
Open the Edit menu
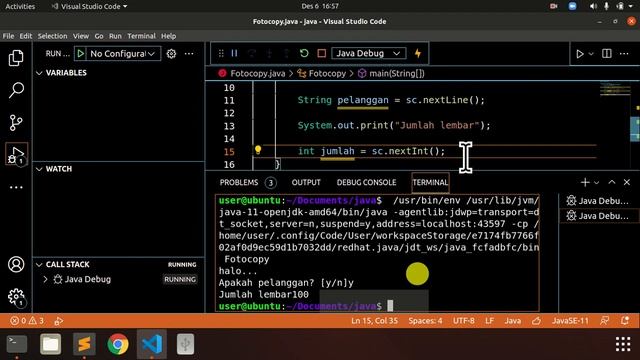(26, 36)
